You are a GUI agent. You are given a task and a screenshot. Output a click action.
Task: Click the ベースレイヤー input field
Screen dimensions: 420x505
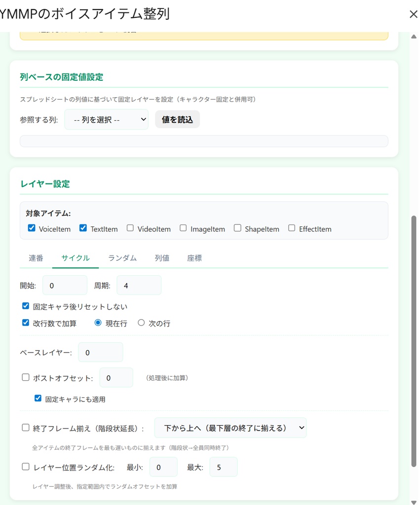coord(100,352)
